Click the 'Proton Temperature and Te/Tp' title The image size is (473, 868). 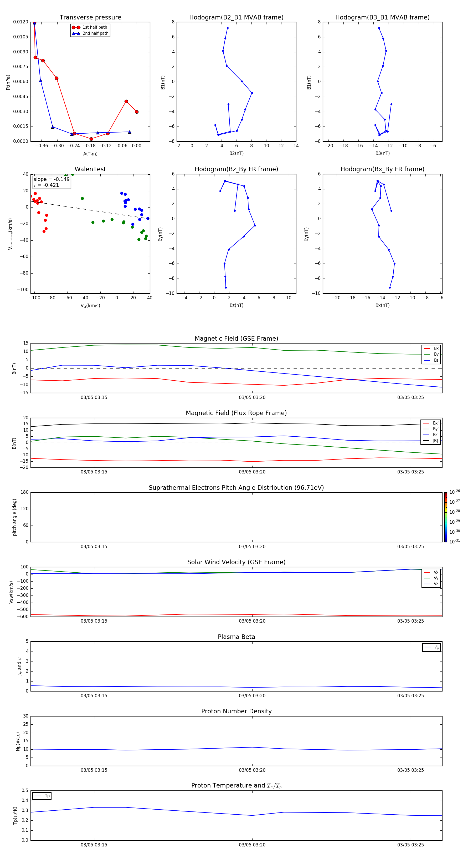coord(236,786)
